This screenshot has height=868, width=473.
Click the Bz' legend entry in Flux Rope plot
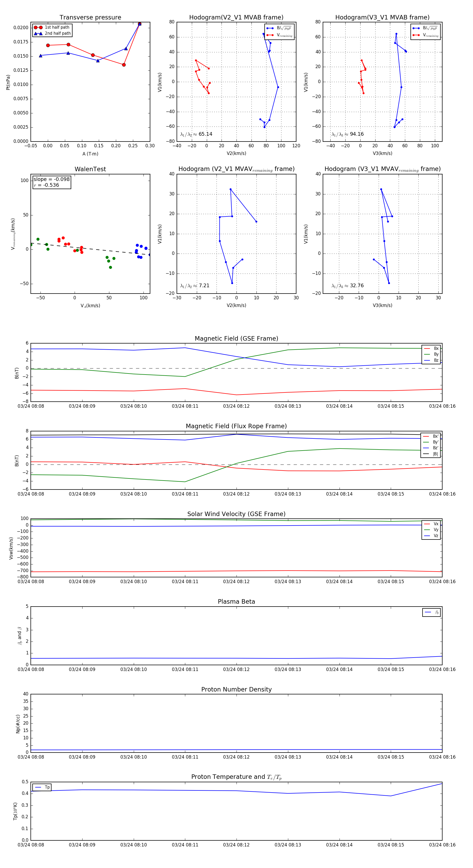[431, 448]
